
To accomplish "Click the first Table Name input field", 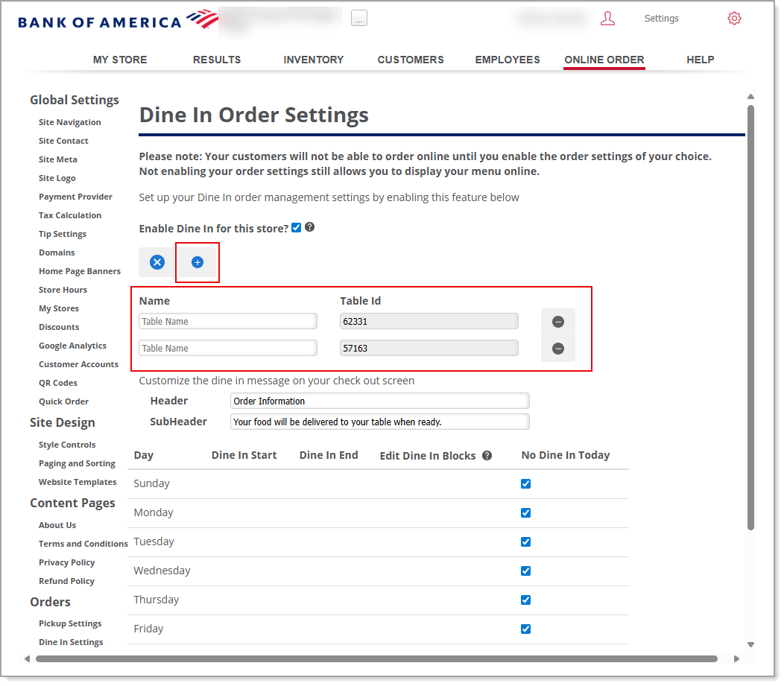I will click(228, 322).
